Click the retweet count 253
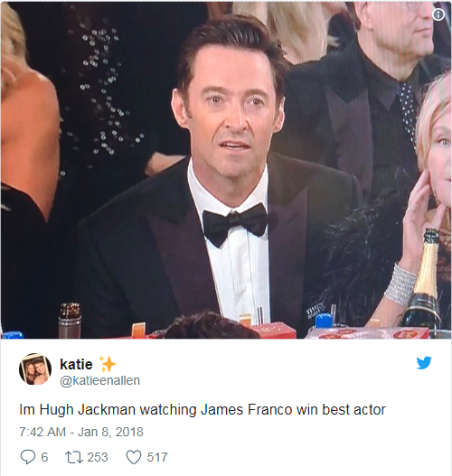 pyautogui.click(x=98, y=457)
